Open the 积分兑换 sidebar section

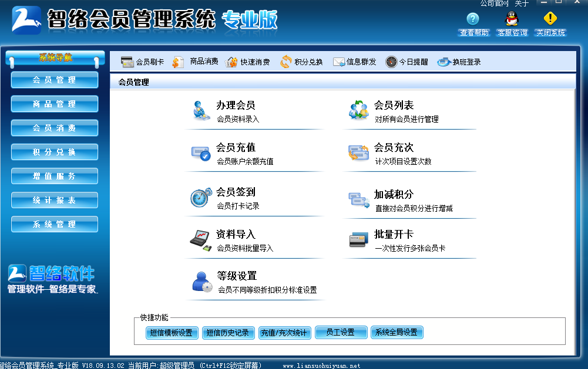tap(55, 152)
